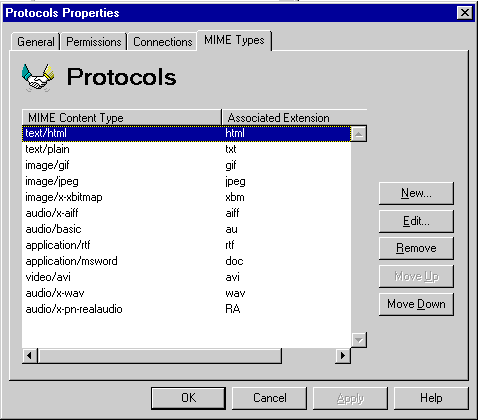Screen dimensions: 478x420
Task: Select the image/gif row
Action: click(187, 165)
